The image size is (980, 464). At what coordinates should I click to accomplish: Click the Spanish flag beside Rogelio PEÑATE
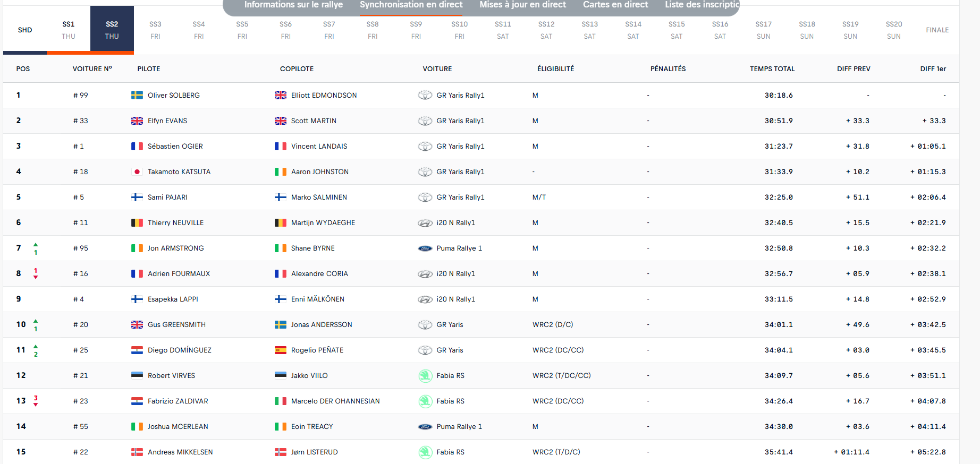pos(281,350)
